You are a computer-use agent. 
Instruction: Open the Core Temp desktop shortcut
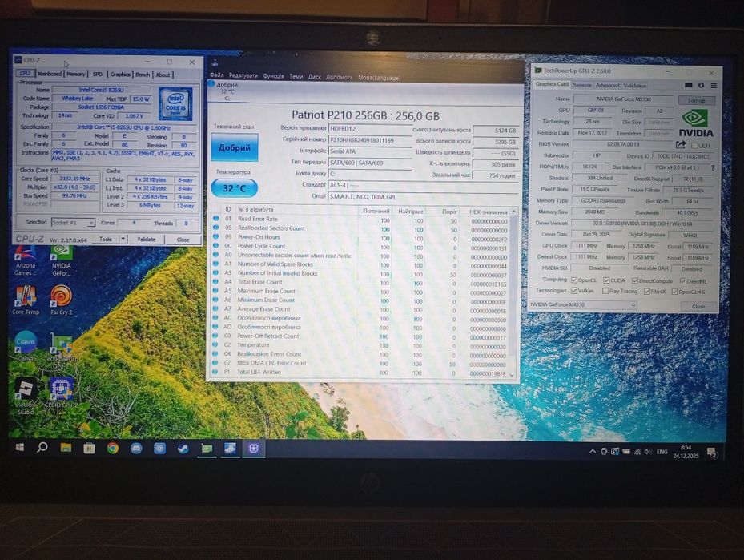pos(25,300)
